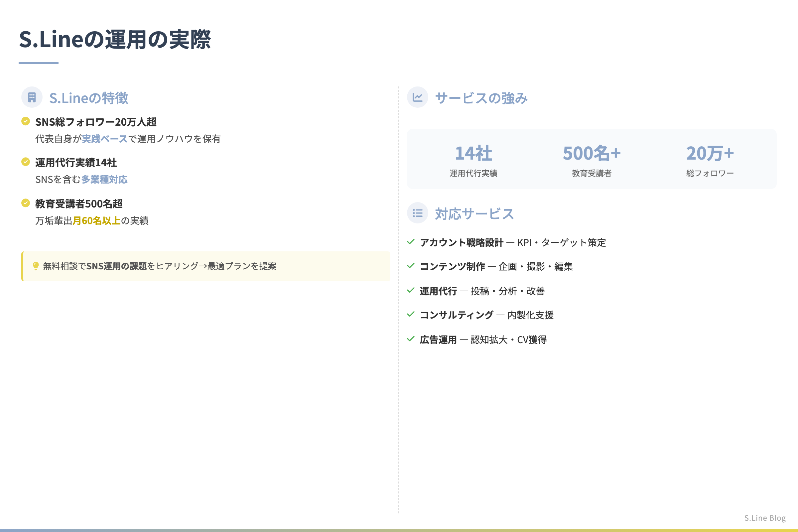This screenshot has width=798, height=532.
Task: Click the 対応サービス section heading
Action: click(475, 214)
